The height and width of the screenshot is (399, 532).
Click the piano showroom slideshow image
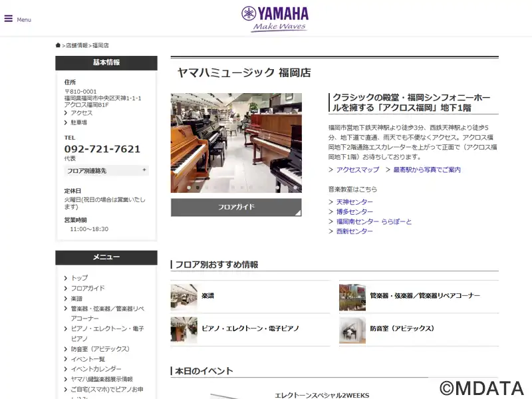pyautogui.click(x=236, y=143)
